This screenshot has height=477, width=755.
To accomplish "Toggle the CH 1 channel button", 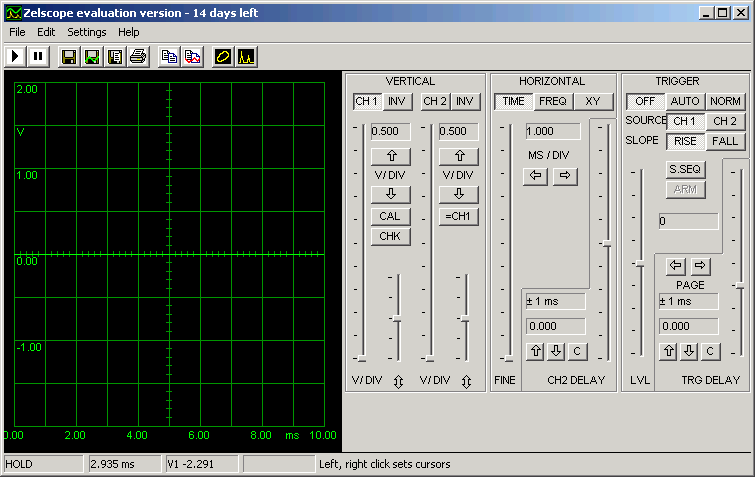I will click(x=367, y=102).
